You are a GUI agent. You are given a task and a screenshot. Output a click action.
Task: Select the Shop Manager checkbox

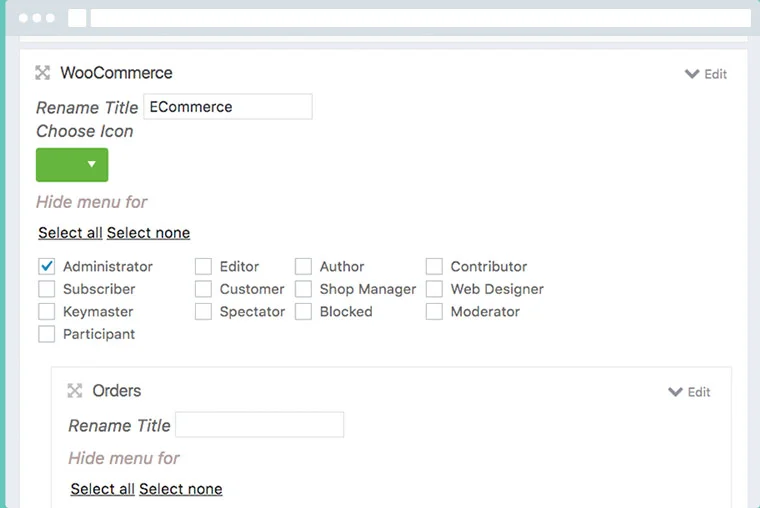click(303, 289)
